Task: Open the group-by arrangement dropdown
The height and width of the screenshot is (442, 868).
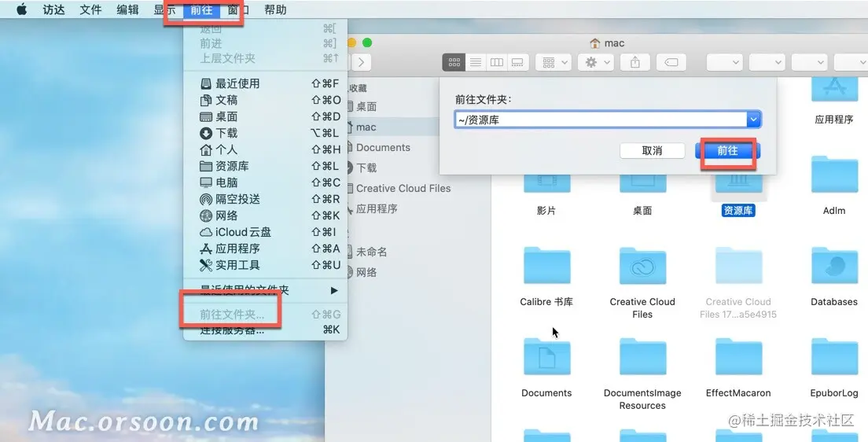Action: pyautogui.click(x=554, y=63)
